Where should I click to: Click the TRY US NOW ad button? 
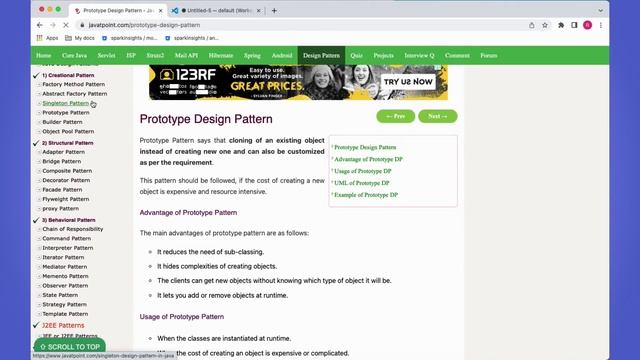(408, 82)
